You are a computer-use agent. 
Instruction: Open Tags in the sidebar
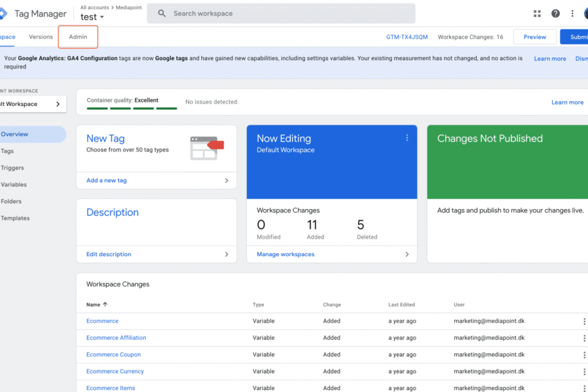coord(7,151)
